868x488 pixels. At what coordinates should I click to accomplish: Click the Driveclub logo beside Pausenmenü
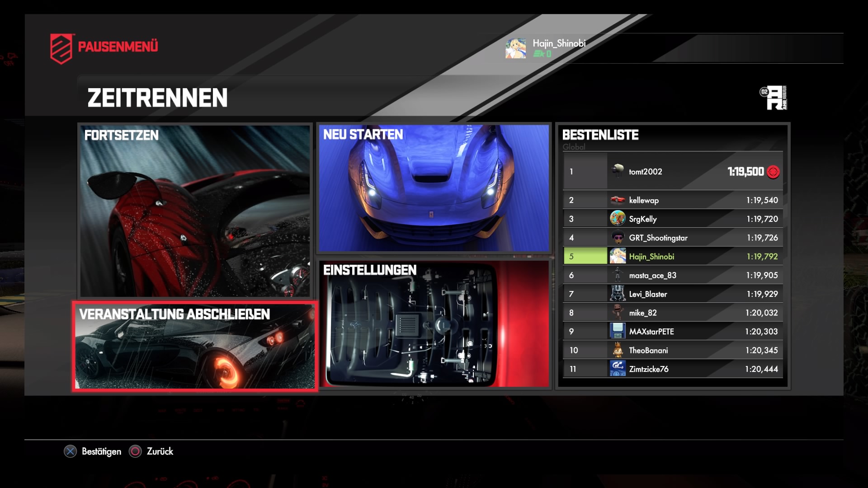(61, 48)
